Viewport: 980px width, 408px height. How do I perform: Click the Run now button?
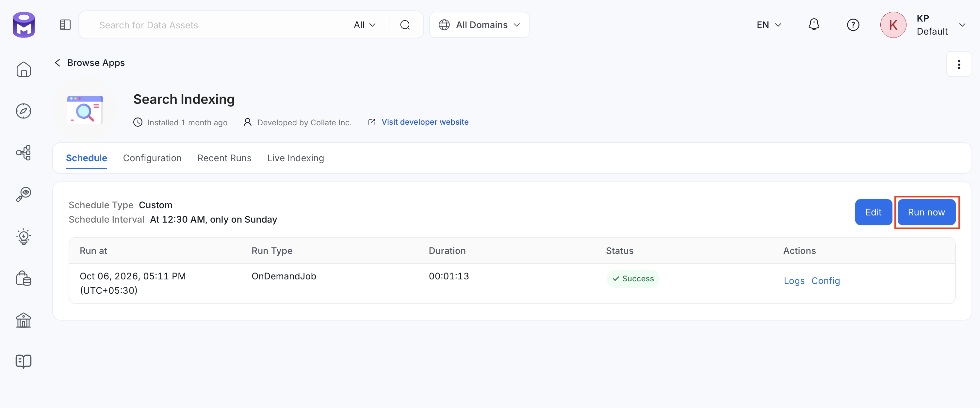926,212
